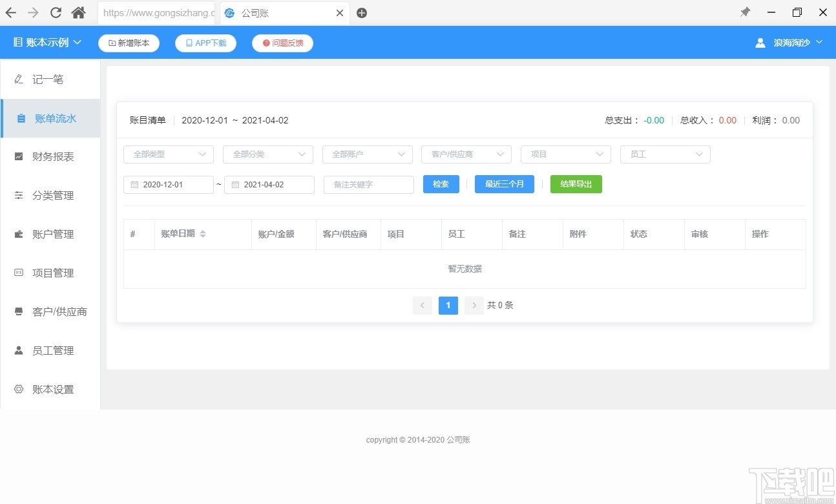
Task: Open the 客户/供应商 filter dropdown
Action: (466, 154)
